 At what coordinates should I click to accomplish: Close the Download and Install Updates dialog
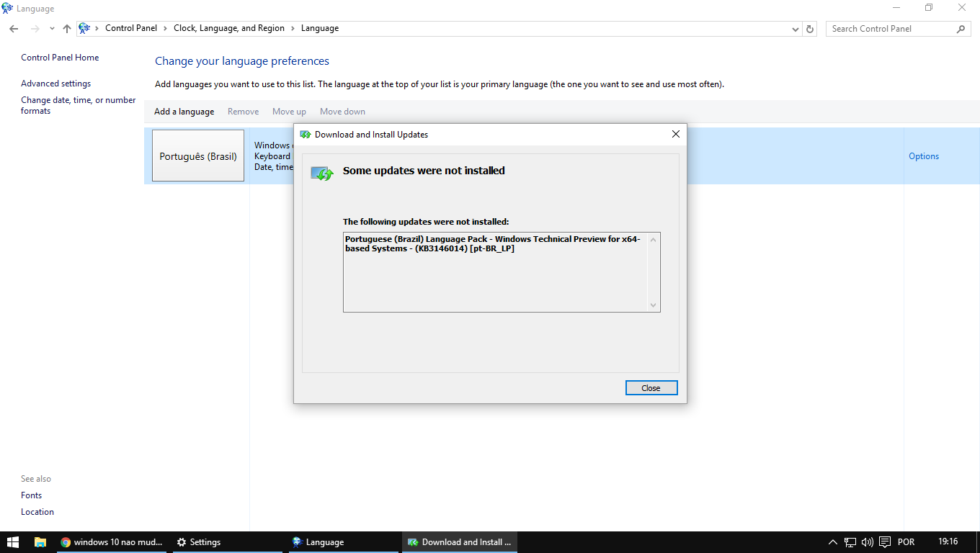click(651, 388)
